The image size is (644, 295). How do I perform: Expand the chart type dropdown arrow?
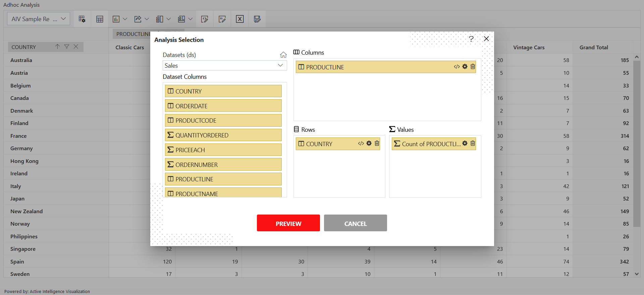(x=125, y=19)
